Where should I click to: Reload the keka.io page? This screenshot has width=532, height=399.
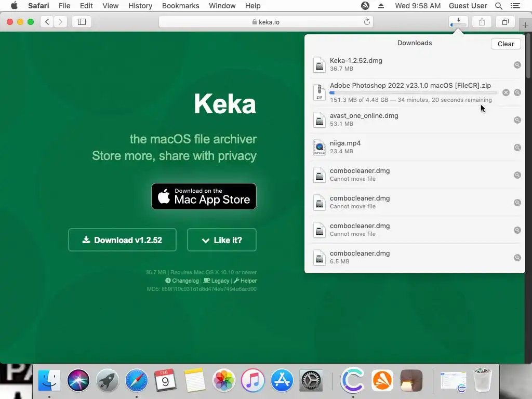[x=367, y=22]
